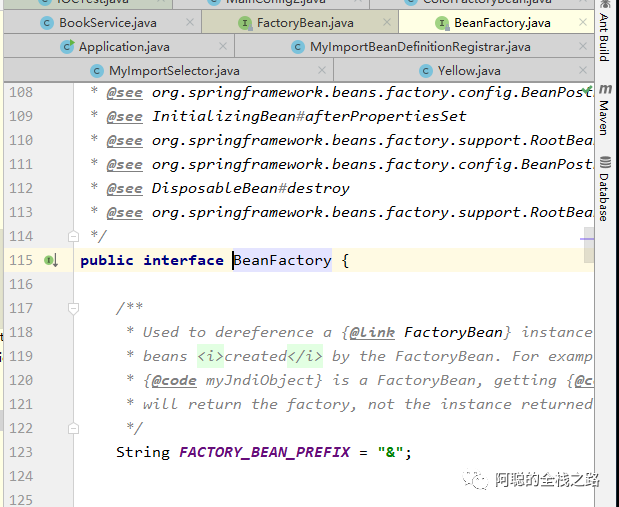The image size is (619, 507).
Task: Switch to BookService.java tab
Action: [x=103, y=23]
